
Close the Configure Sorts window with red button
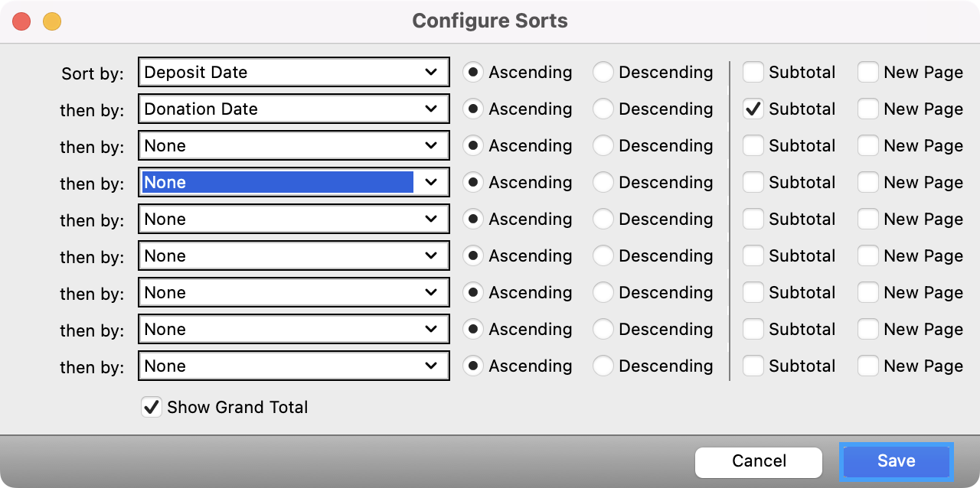tap(21, 21)
